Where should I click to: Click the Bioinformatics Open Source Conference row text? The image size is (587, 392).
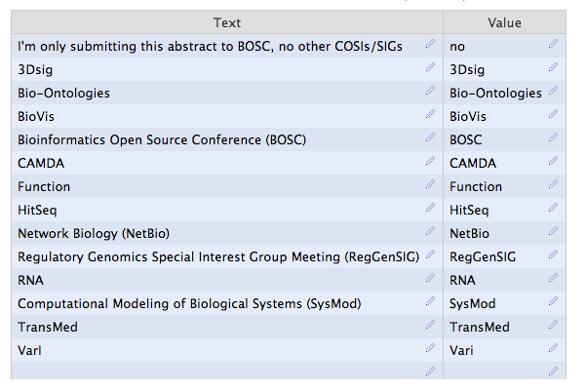[x=162, y=139]
